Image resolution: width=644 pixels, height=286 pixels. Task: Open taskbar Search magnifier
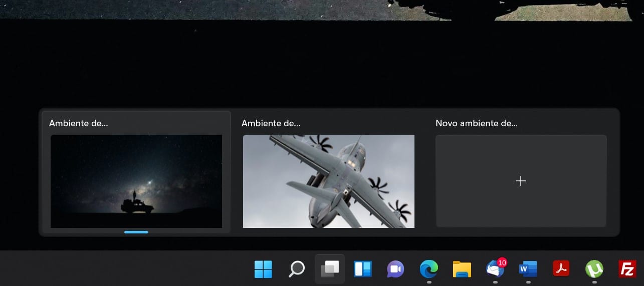[x=297, y=269]
